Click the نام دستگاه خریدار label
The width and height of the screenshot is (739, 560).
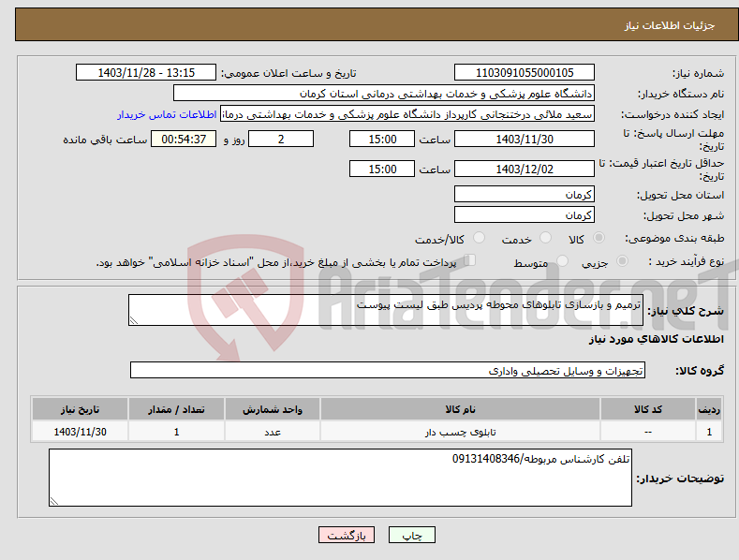point(681,95)
